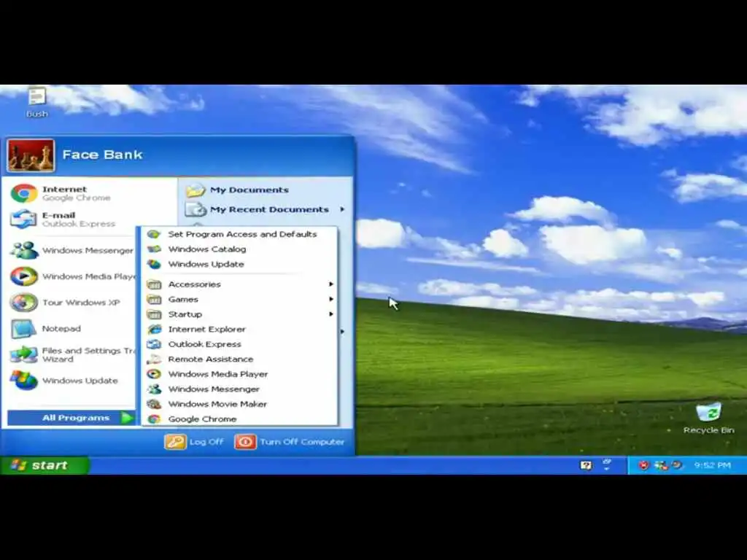Launch Windows Media Player pinned list icon
747x560 pixels.
pyautogui.click(x=24, y=276)
